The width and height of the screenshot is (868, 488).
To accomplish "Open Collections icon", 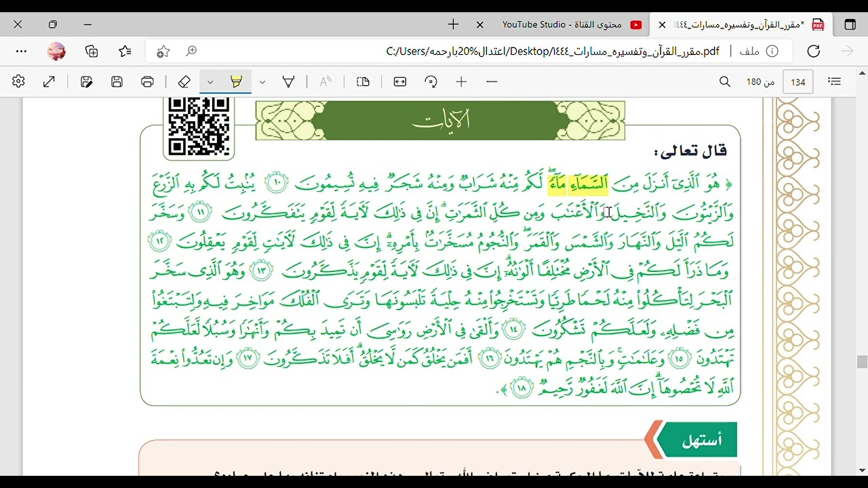I will coord(92,51).
